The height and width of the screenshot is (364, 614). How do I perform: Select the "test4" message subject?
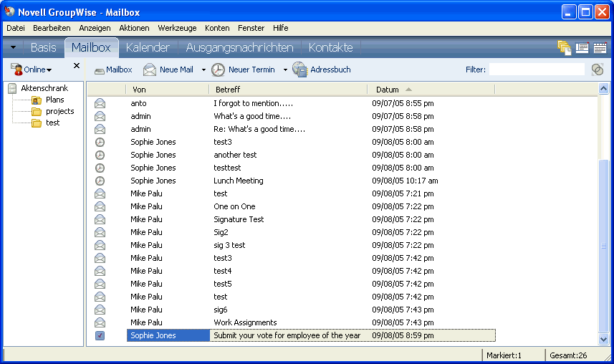(x=222, y=271)
